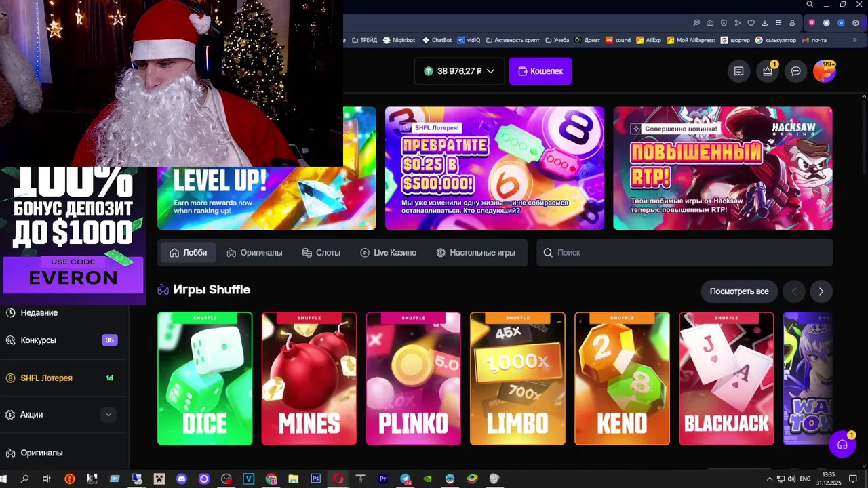
Task: Open the chat bubble icon in header
Action: pyautogui.click(x=796, y=71)
